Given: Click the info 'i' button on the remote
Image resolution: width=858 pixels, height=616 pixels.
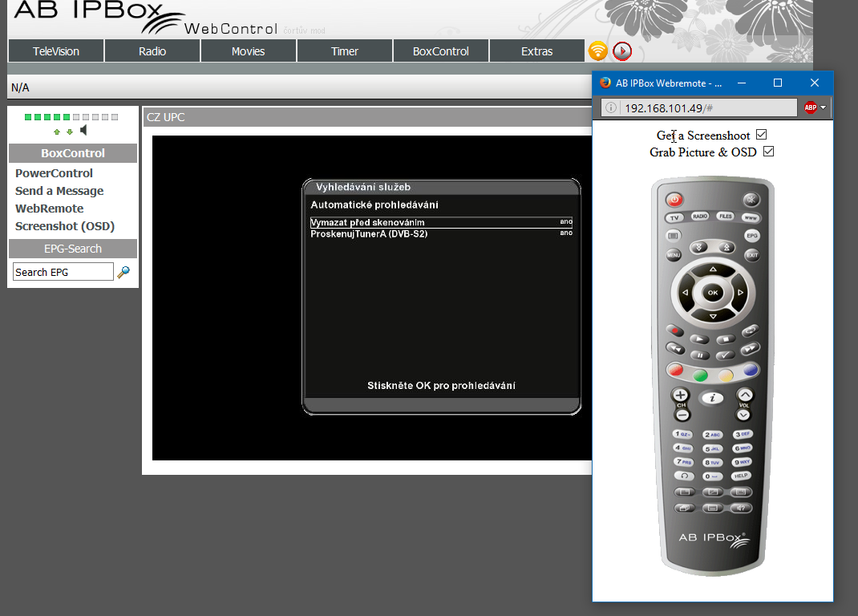Looking at the screenshot, I should pos(712,398).
